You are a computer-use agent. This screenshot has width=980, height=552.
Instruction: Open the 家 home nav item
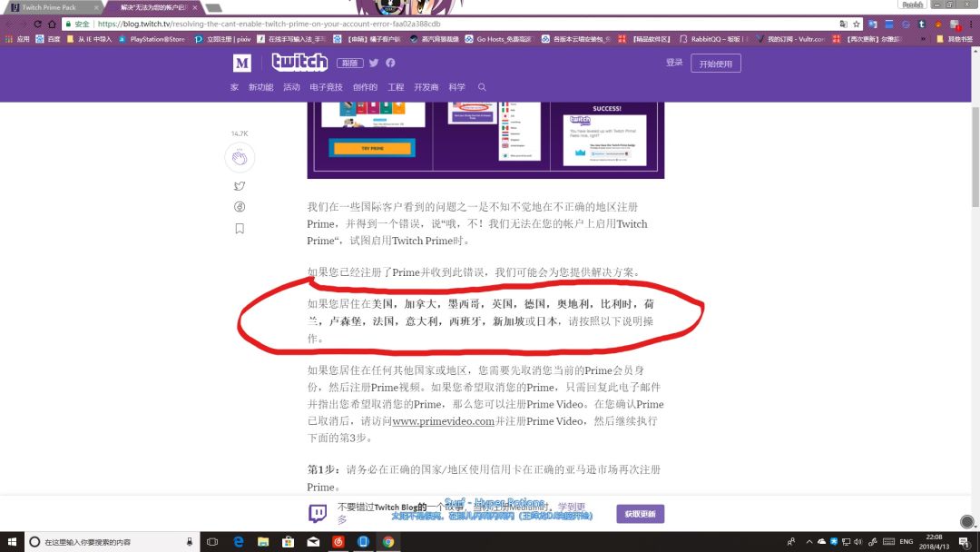tap(234, 87)
